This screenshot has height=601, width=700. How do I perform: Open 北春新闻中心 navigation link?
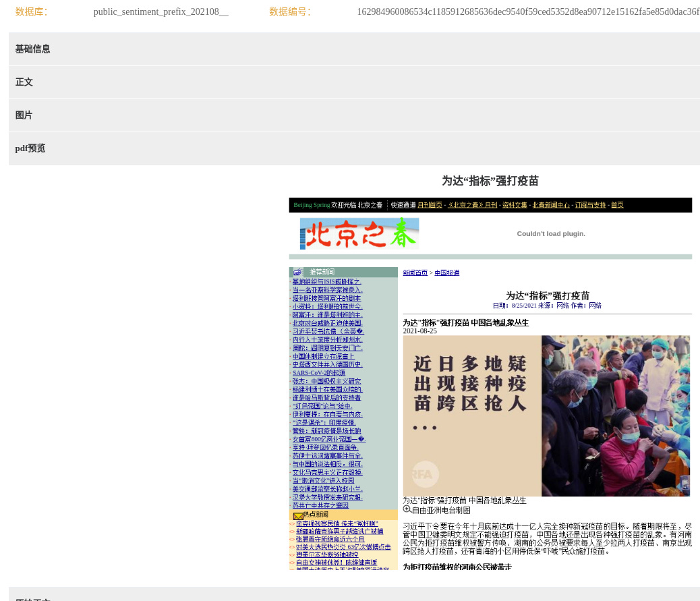[x=550, y=205]
